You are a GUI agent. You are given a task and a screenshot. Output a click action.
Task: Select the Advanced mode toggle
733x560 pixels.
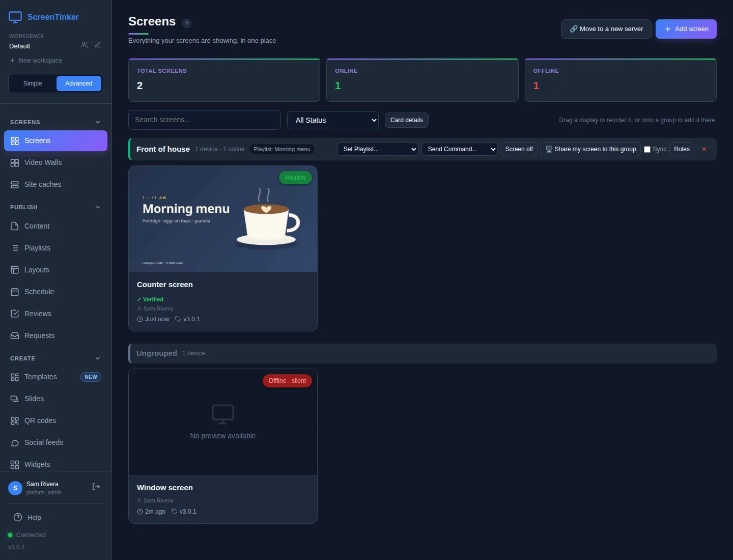pos(79,83)
